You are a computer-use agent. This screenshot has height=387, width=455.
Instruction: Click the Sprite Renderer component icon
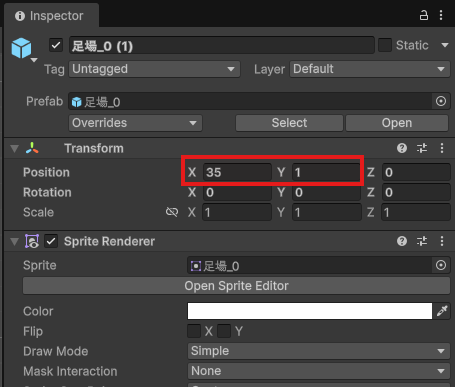(x=32, y=241)
